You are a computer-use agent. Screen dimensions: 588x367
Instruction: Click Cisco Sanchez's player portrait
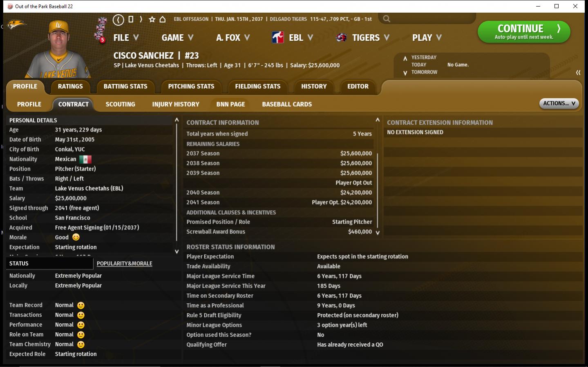pos(58,49)
